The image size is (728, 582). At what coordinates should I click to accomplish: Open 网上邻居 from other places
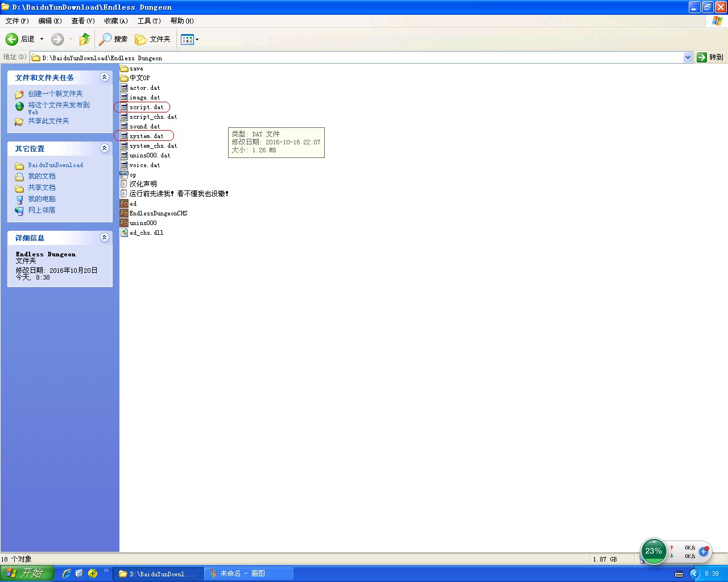42,210
